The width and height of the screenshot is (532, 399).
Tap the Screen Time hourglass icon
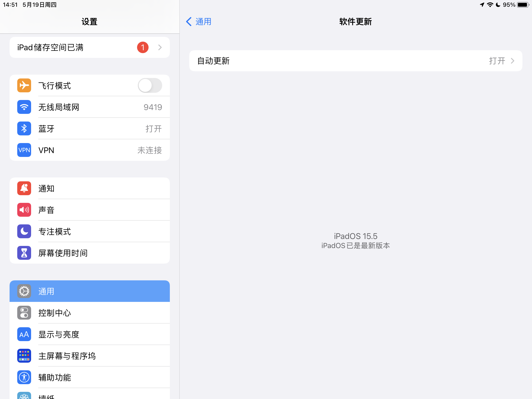click(x=24, y=253)
